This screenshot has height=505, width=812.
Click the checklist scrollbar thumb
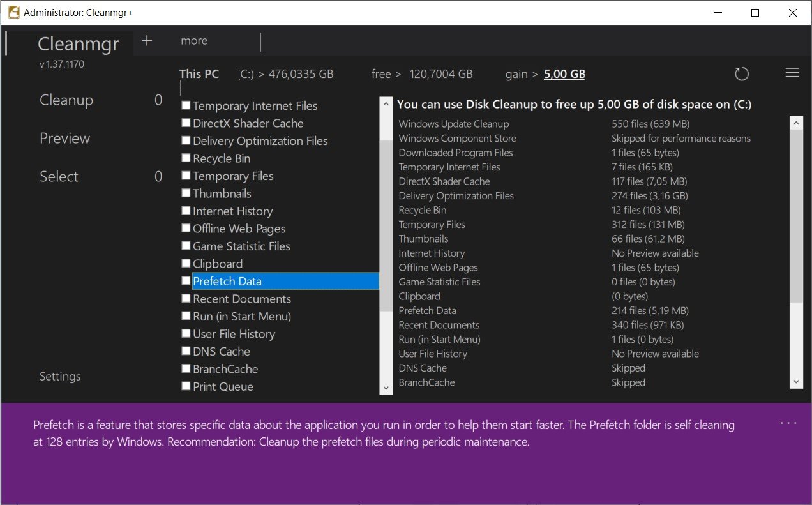(x=386, y=225)
